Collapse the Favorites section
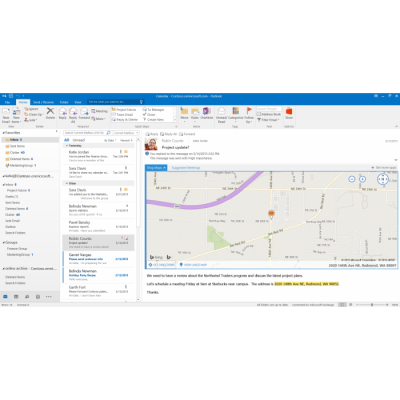The width and height of the screenshot is (400, 400). pos(3,133)
